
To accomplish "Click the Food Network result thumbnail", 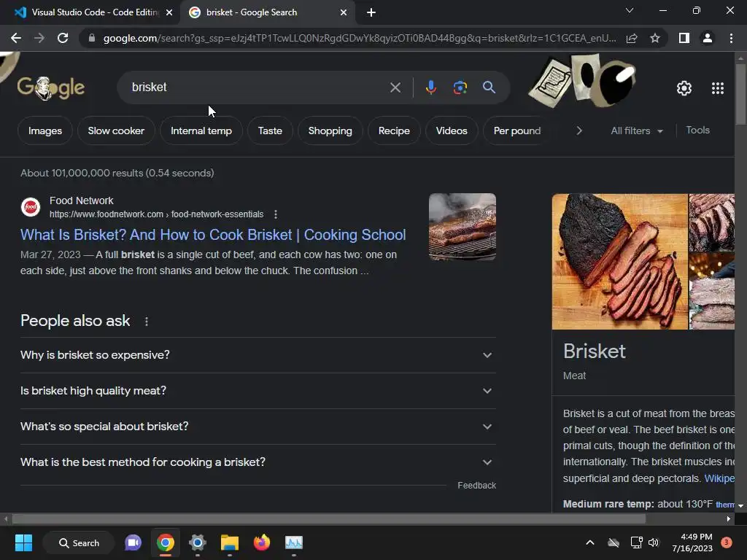I will [x=462, y=227].
